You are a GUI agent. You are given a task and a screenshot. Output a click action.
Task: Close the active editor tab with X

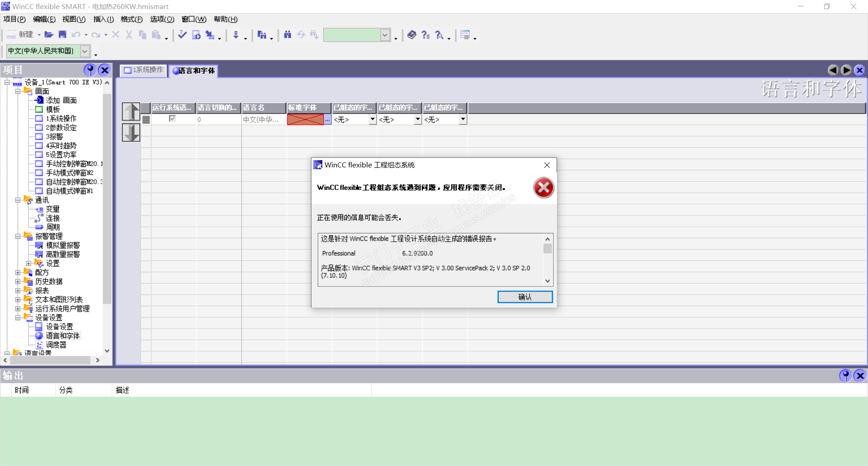[859, 70]
